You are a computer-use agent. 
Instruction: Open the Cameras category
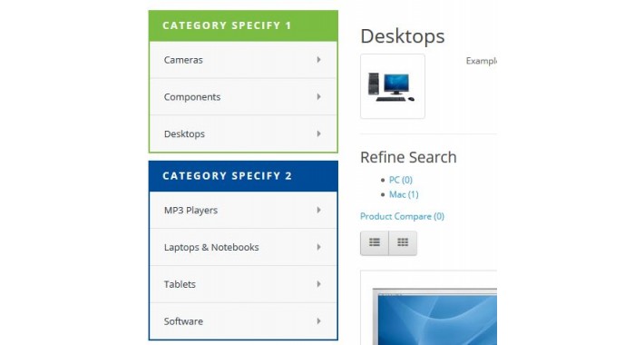point(183,60)
